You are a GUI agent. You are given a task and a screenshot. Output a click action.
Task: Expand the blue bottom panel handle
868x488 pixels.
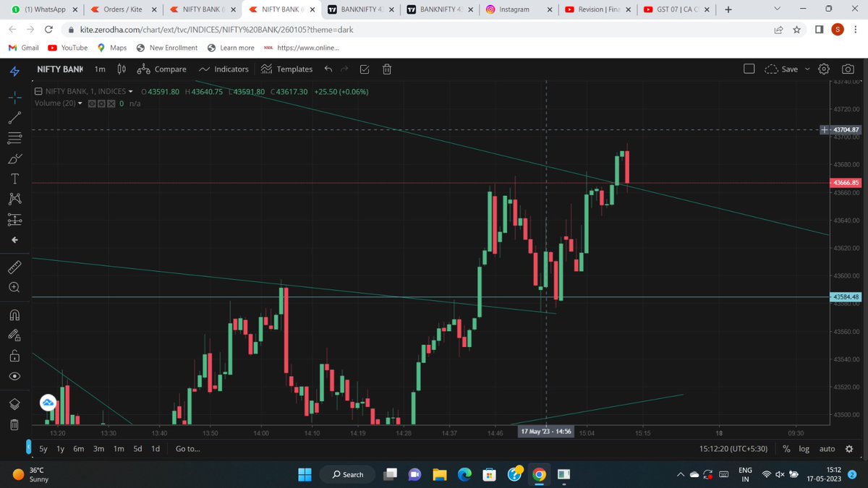tap(30, 448)
